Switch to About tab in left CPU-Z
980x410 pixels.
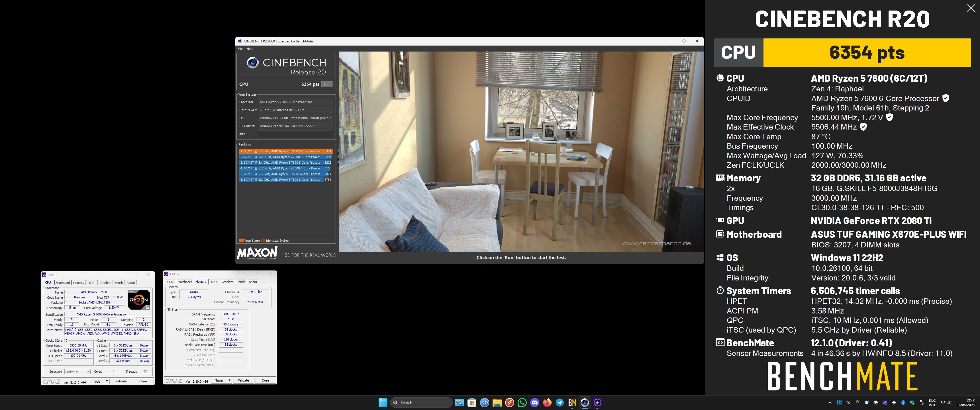(x=130, y=283)
